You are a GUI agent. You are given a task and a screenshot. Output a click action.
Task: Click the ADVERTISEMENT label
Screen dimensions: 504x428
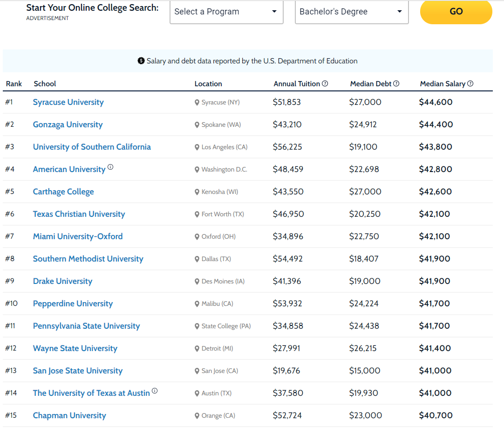[x=48, y=18]
